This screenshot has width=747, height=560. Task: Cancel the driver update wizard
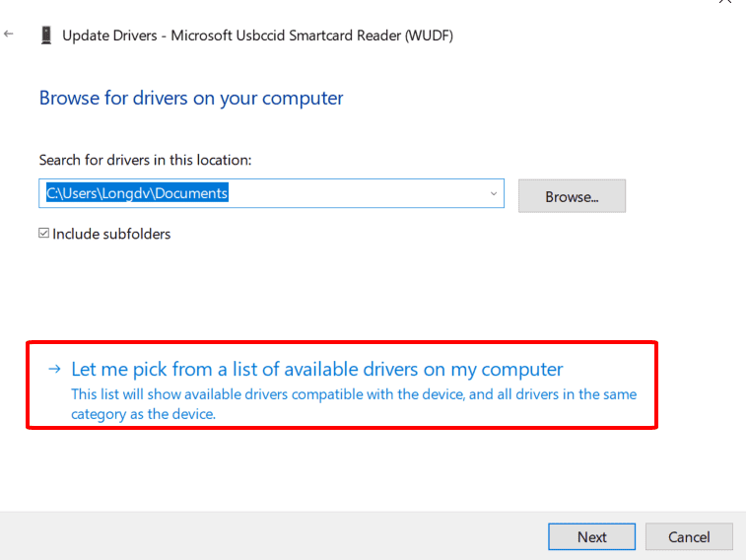point(689,536)
